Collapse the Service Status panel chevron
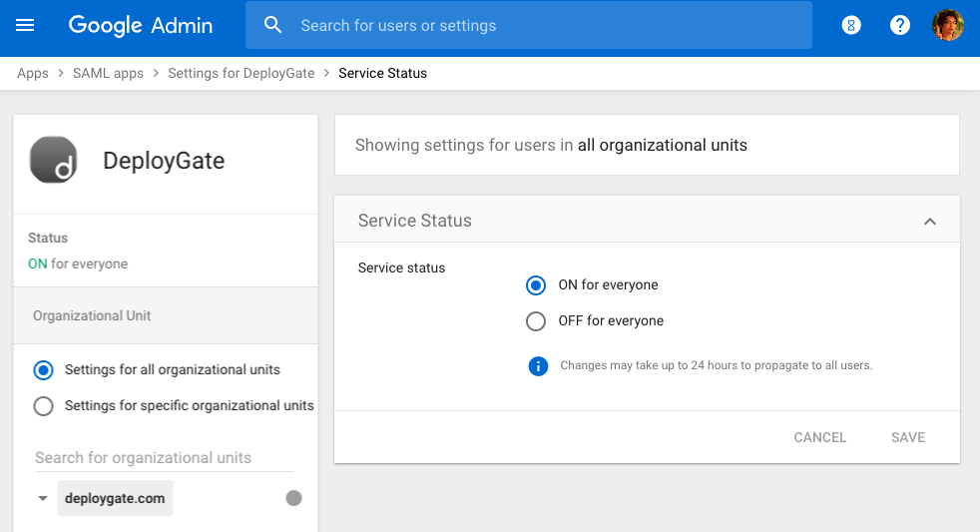 tap(930, 222)
